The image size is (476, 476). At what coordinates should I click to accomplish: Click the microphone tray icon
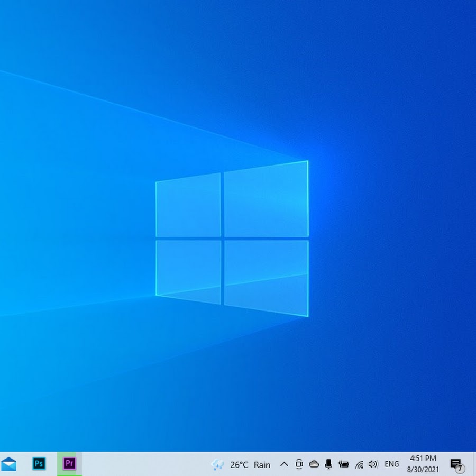[x=328, y=464]
